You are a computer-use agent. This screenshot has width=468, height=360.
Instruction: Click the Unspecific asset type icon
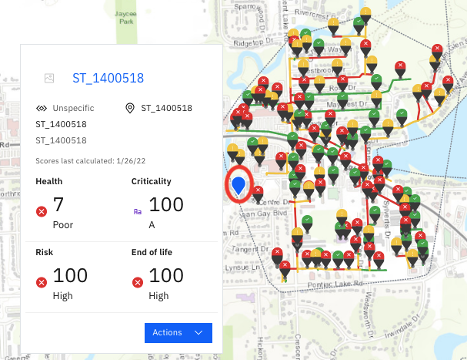pos(41,108)
